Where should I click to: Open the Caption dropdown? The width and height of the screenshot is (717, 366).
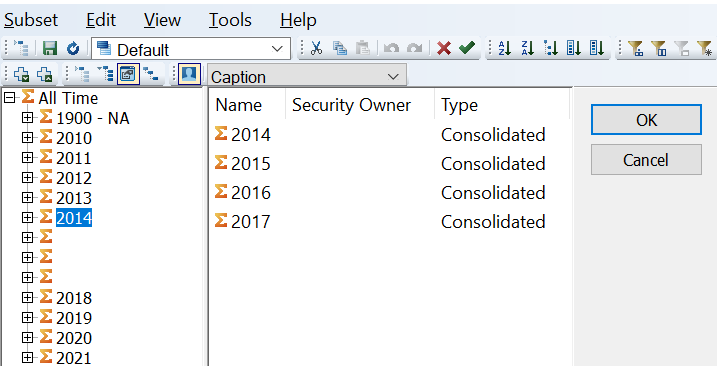tap(307, 75)
